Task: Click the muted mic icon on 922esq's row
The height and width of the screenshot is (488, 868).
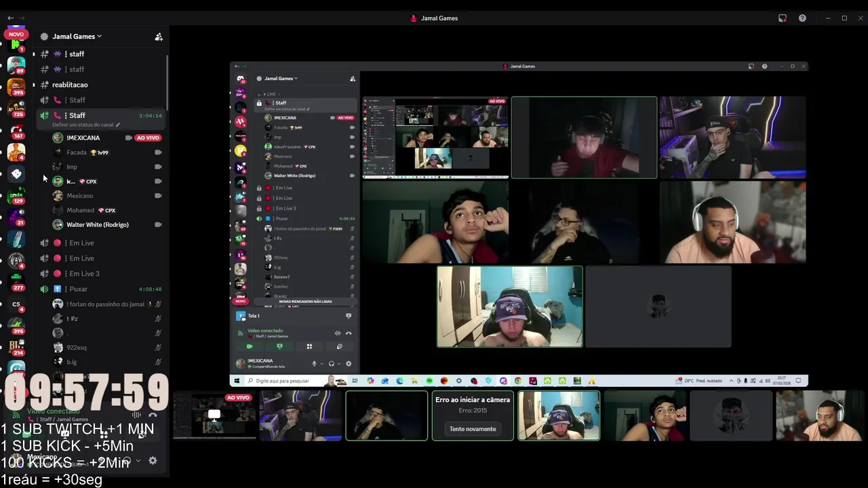Action: [158, 348]
